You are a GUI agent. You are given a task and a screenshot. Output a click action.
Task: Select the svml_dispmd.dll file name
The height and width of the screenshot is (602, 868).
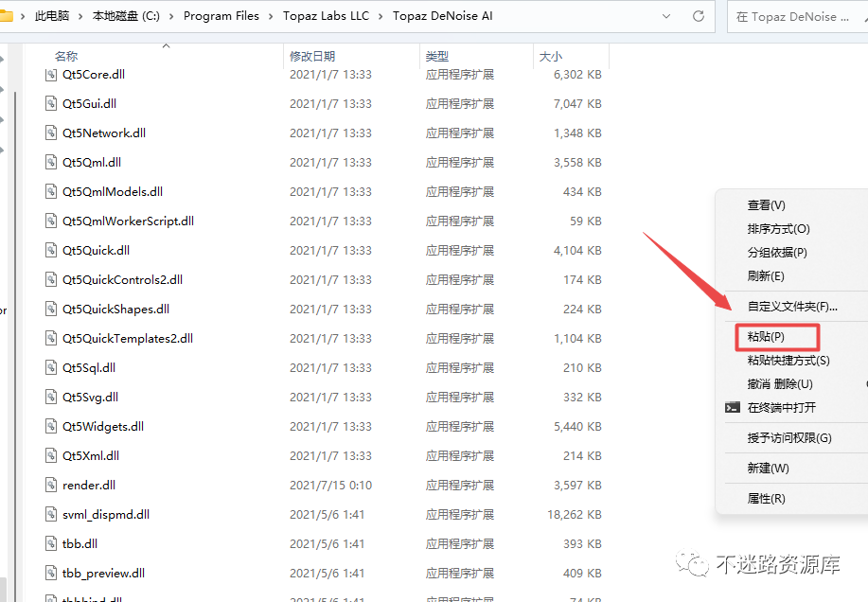[106, 515]
